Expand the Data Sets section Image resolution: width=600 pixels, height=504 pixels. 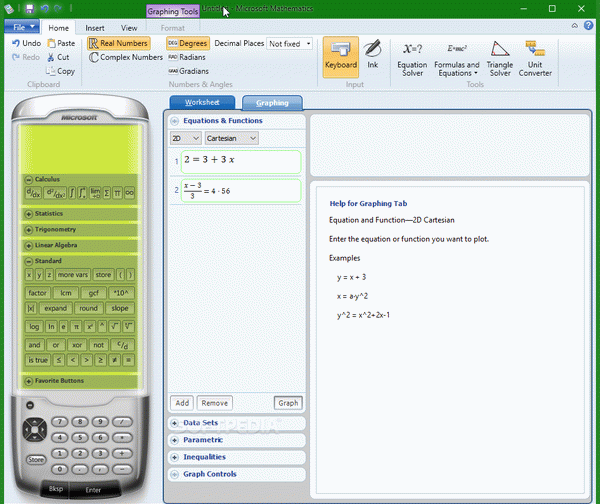(x=174, y=423)
